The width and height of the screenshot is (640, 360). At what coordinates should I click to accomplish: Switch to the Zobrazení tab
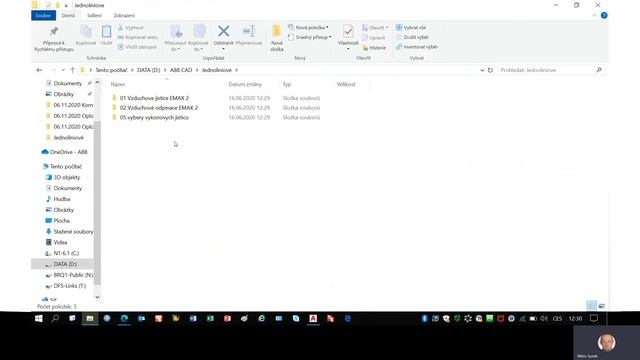tap(124, 16)
